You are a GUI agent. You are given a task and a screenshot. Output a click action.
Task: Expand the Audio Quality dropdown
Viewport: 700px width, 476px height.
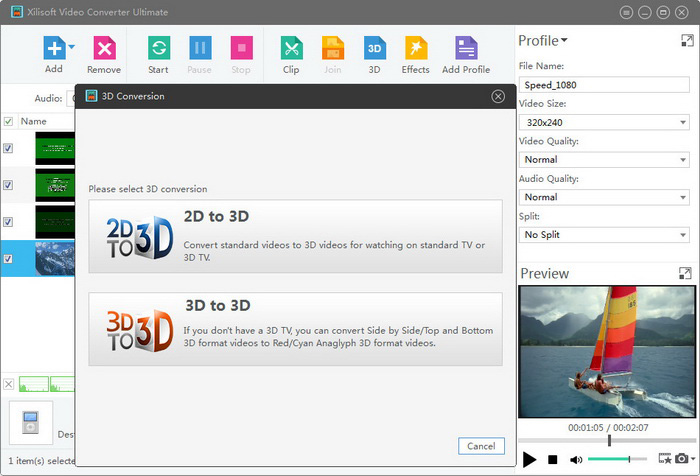[603, 197]
